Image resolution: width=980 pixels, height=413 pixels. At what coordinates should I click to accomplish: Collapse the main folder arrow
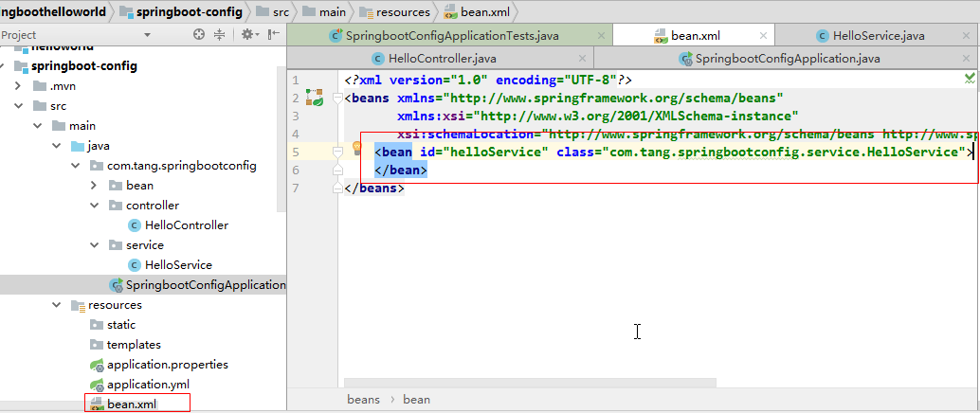tap(37, 126)
